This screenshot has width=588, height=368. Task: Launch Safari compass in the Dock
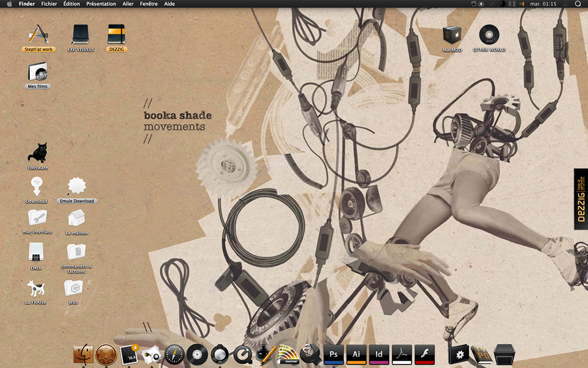(x=175, y=355)
